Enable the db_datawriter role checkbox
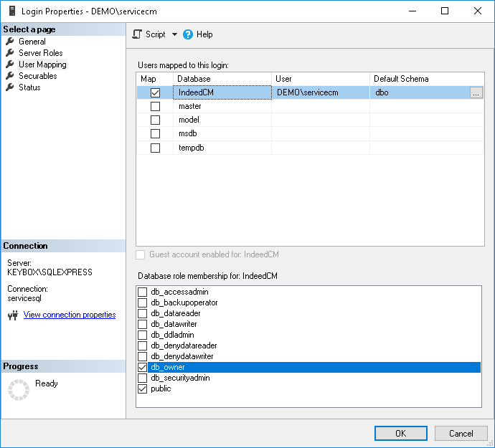495x448 pixels. [142, 324]
